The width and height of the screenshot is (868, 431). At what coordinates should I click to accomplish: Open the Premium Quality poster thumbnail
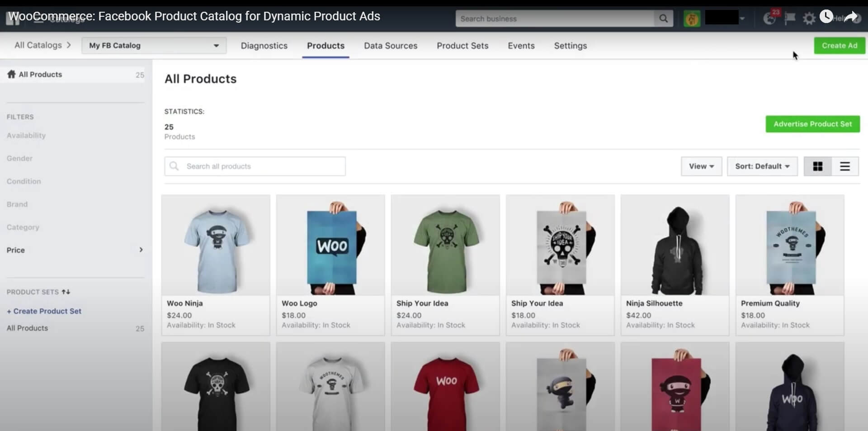tap(790, 246)
